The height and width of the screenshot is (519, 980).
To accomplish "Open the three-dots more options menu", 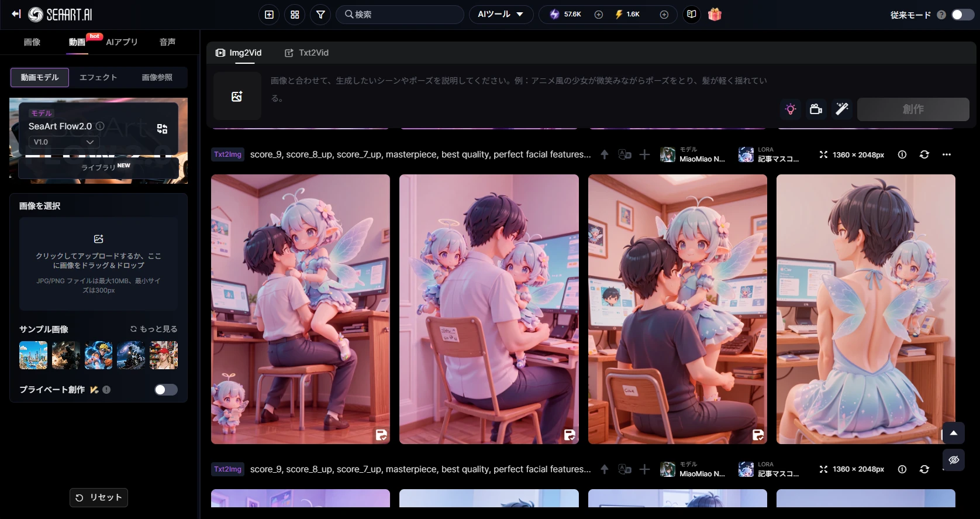I will coord(946,154).
